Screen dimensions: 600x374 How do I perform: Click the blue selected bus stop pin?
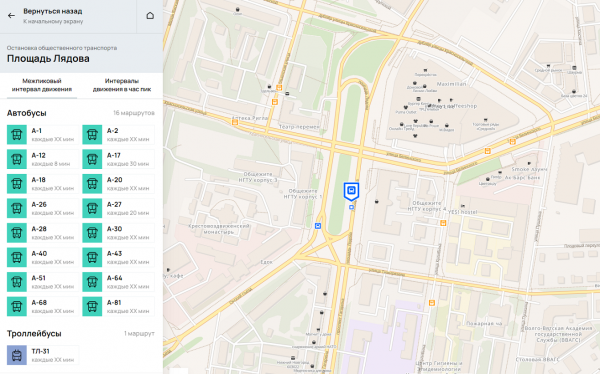click(351, 191)
